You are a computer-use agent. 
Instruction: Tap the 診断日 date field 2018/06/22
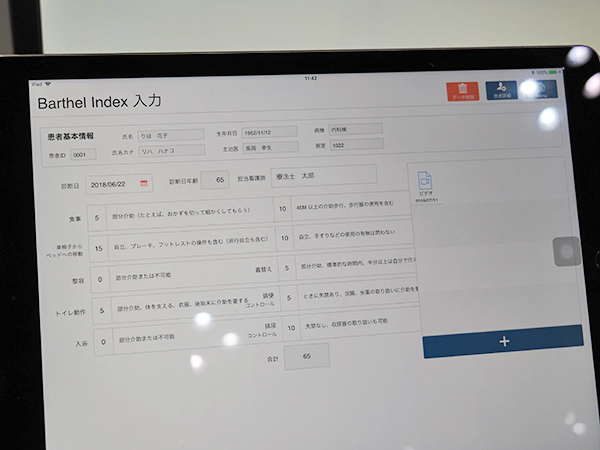tap(115, 184)
